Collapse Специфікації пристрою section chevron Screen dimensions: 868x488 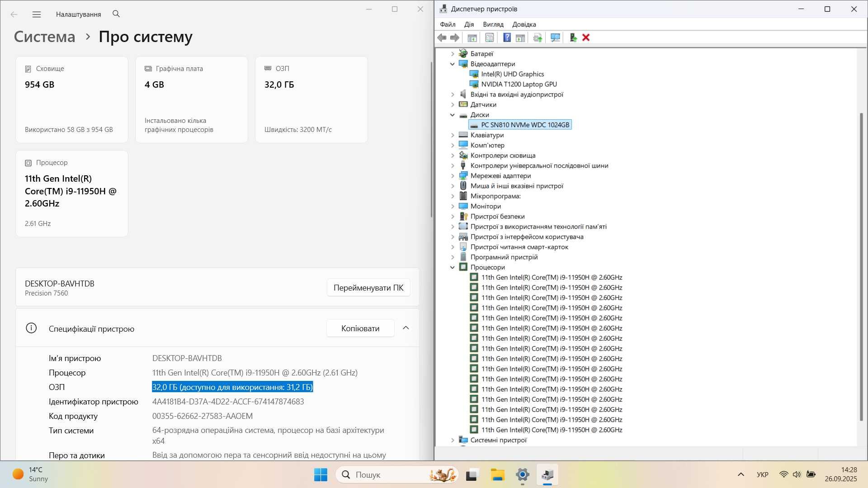tap(406, 328)
